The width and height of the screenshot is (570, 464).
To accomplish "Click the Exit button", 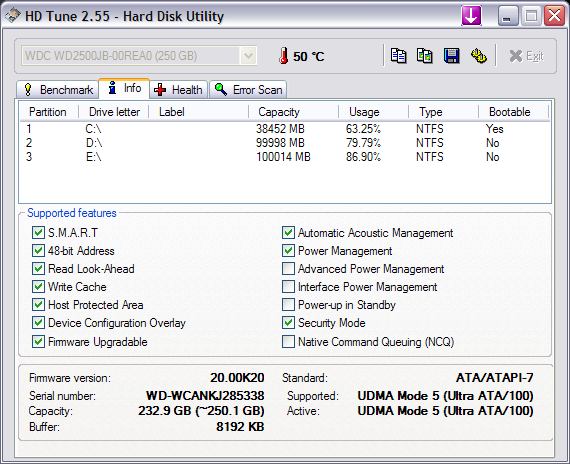I will click(526, 56).
